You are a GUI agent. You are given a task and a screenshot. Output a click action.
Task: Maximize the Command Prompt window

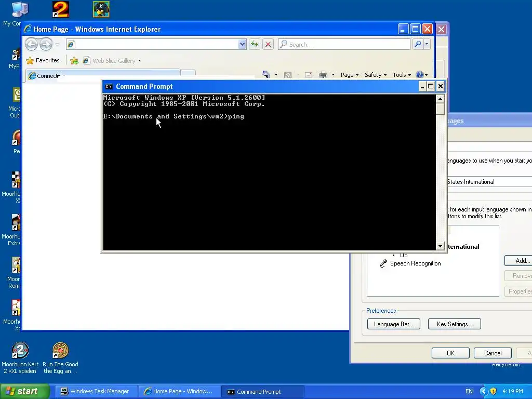431,86
